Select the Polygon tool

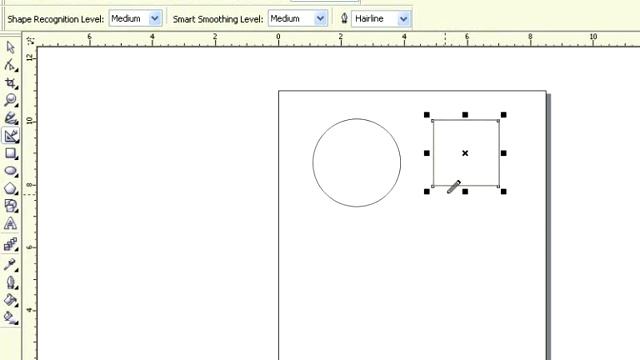pyautogui.click(x=10, y=188)
